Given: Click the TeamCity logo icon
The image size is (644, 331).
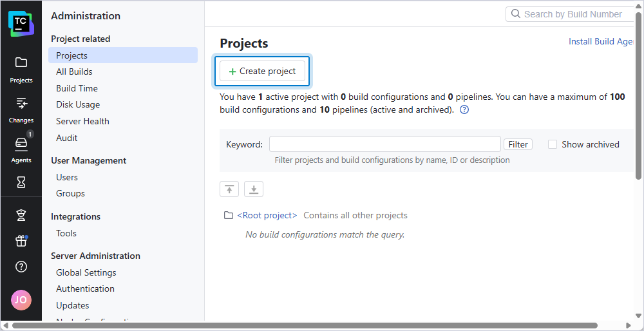Looking at the screenshot, I should 21,24.
